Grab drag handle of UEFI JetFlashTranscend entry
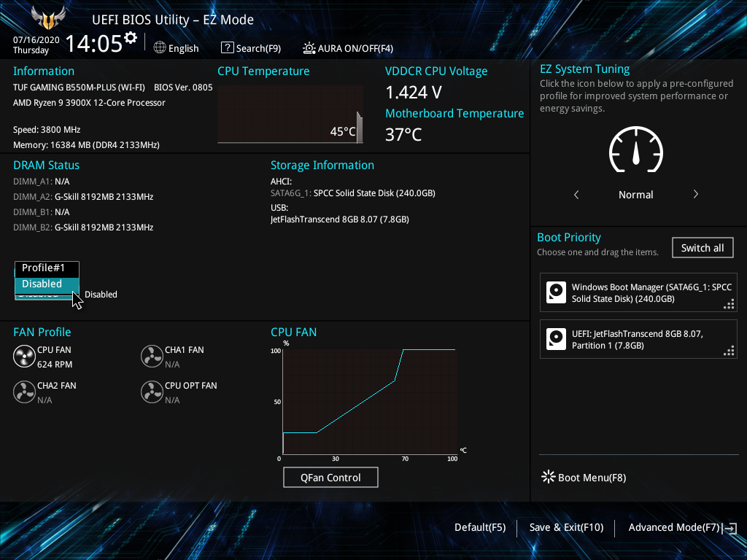Screen dimensions: 747x560 click(x=729, y=351)
